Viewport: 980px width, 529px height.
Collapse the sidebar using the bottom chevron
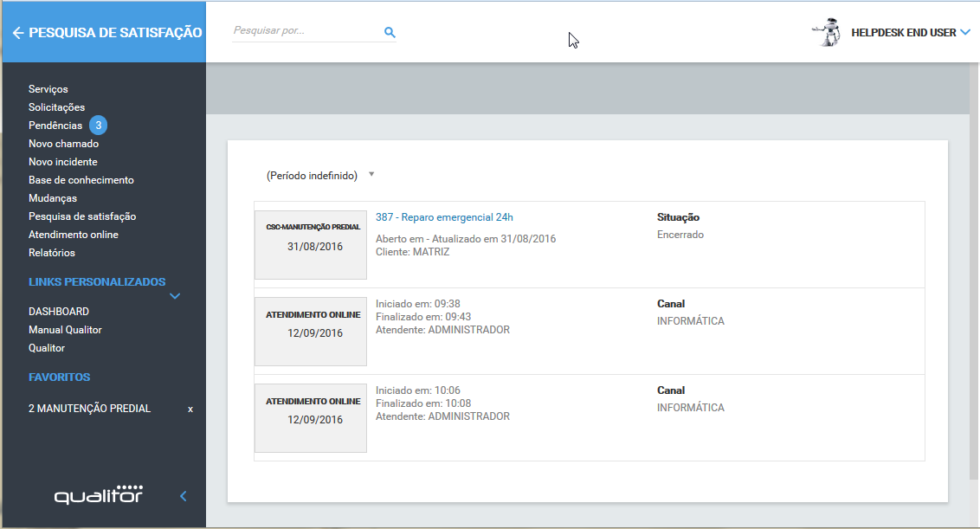click(x=183, y=496)
